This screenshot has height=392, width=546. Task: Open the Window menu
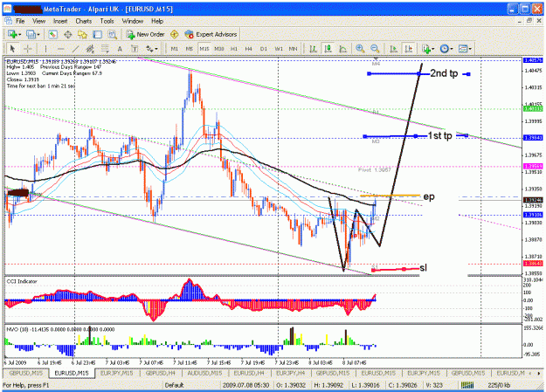tap(132, 21)
